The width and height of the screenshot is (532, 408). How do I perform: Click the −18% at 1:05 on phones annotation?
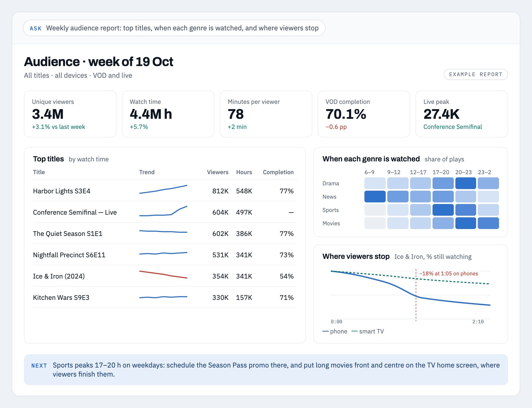tap(448, 274)
